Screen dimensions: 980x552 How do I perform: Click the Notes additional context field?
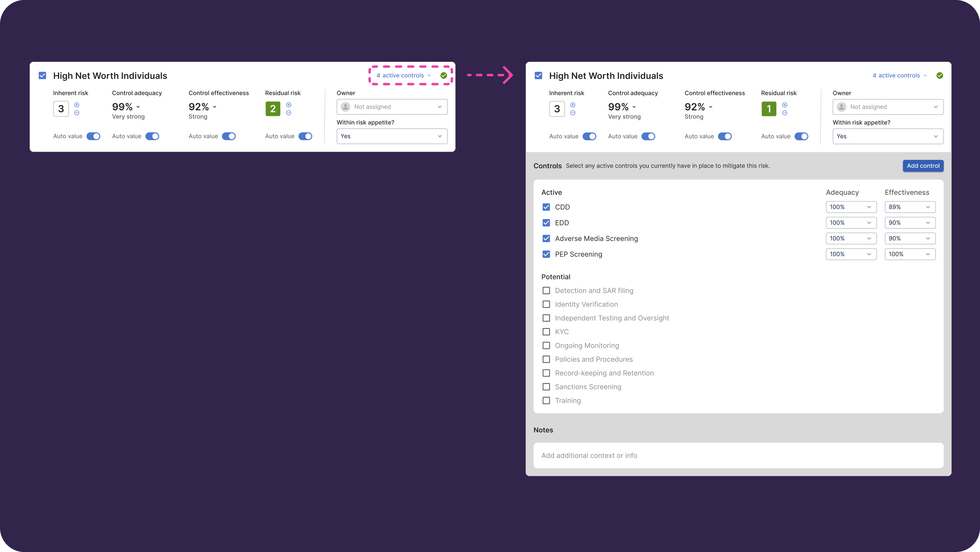coord(738,455)
